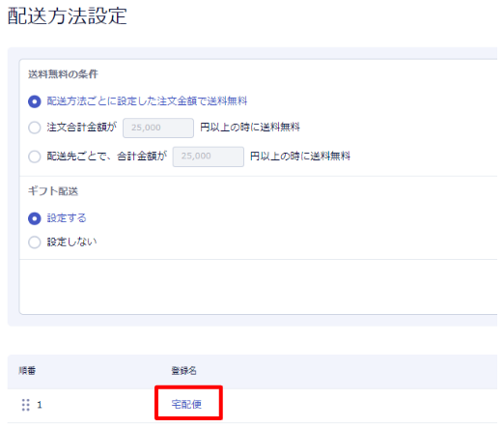Click the 25,000 field after 配送先ごとで、合計金額が
The image size is (504, 428).
(x=209, y=157)
